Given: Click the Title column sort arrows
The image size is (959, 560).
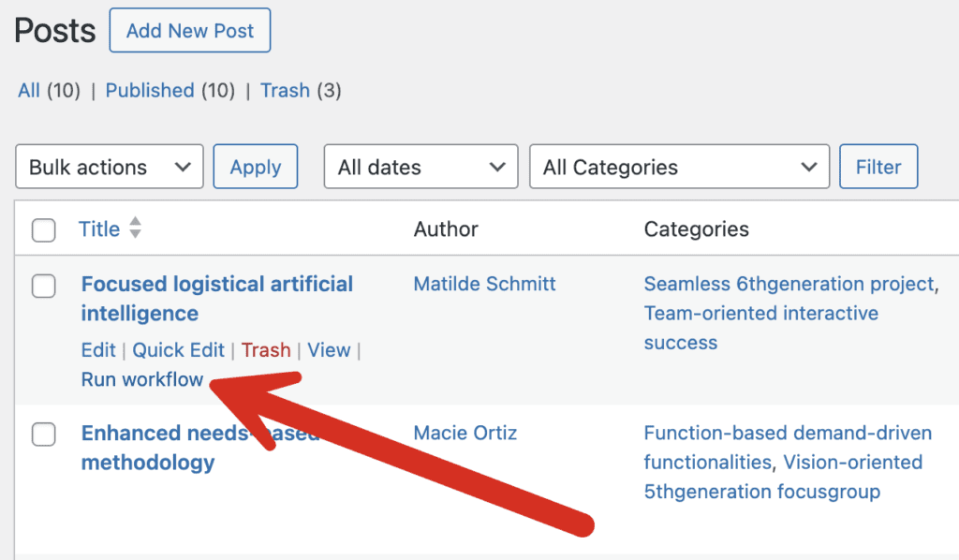Looking at the screenshot, I should [136, 228].
